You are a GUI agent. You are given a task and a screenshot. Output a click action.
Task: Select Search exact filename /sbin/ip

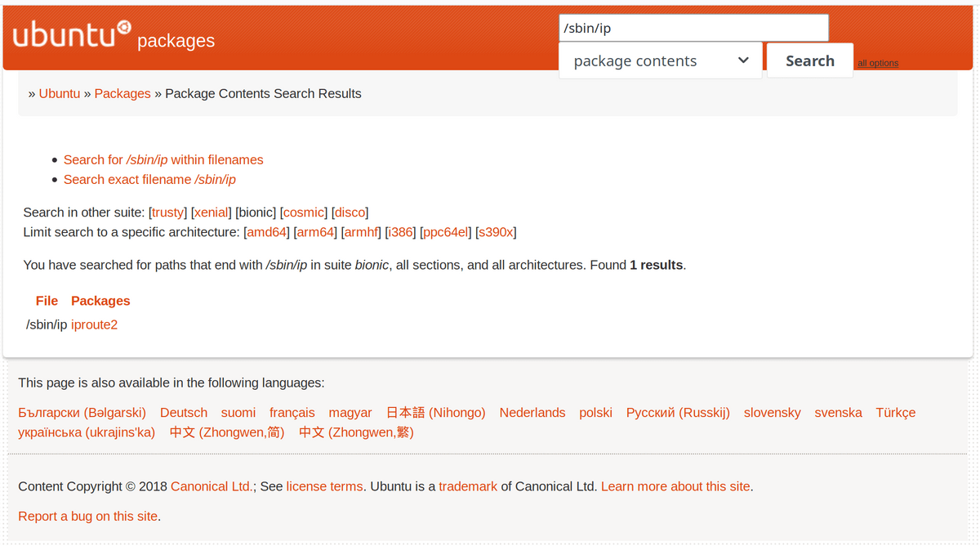[149, 180]
